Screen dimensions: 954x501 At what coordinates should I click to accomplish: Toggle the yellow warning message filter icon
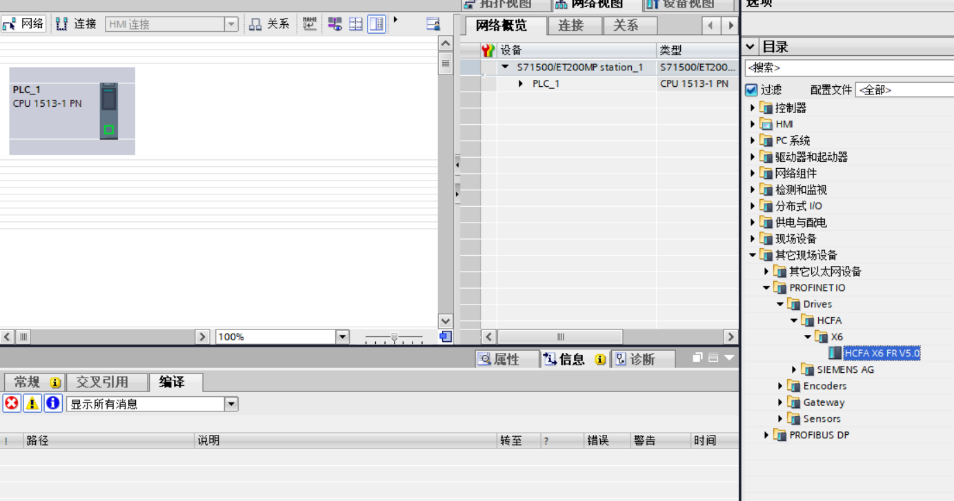(33, 404)
